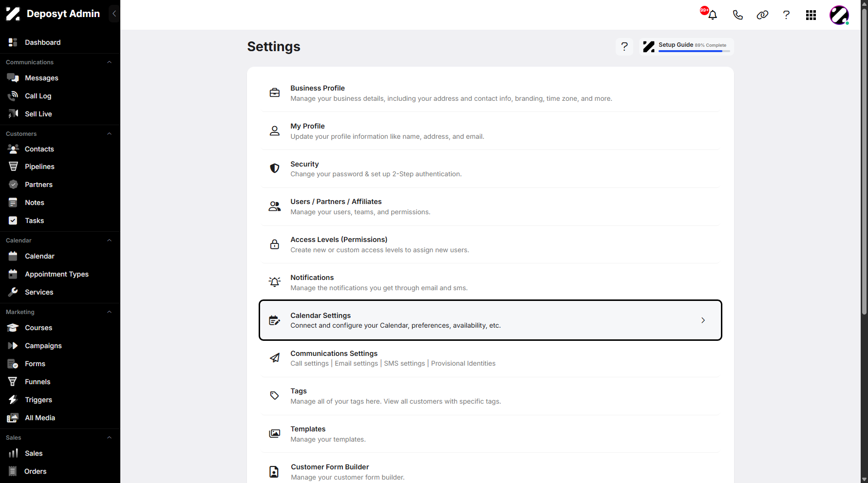This screenshot has height=483, width=868.
Task: Click the Templates image icon
Action: (x=275, y=433)
